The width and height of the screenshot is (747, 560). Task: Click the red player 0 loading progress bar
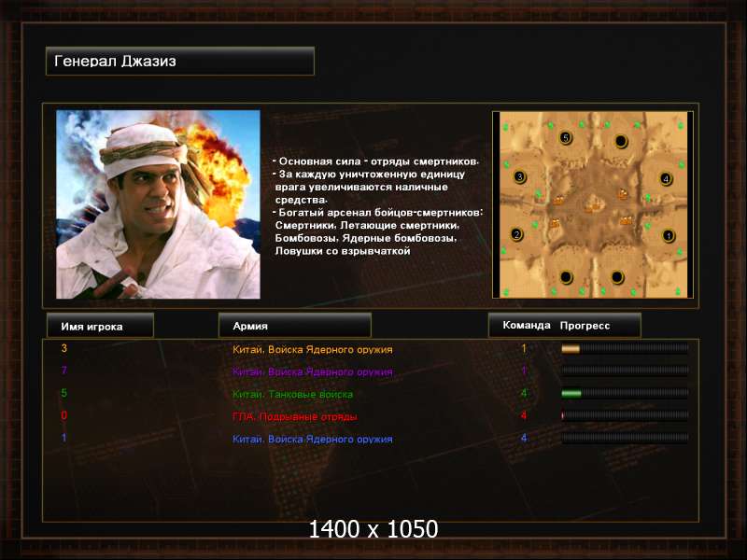pyautogui.click(x=625, y=415)
